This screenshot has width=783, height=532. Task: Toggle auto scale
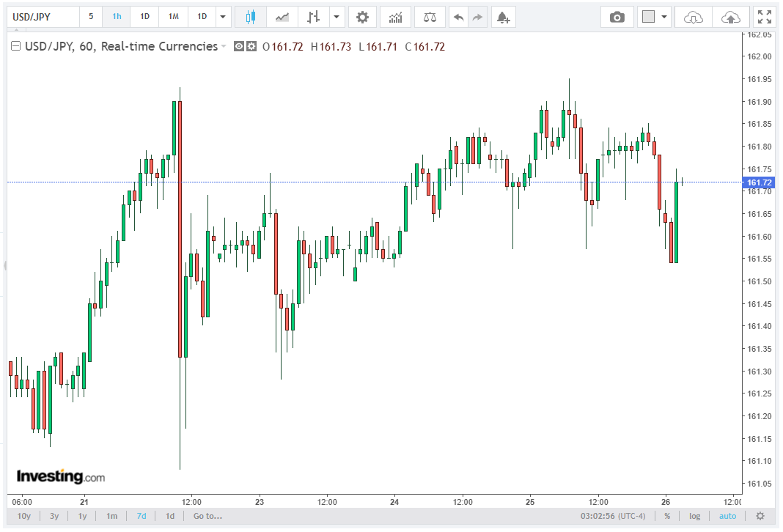727,516
